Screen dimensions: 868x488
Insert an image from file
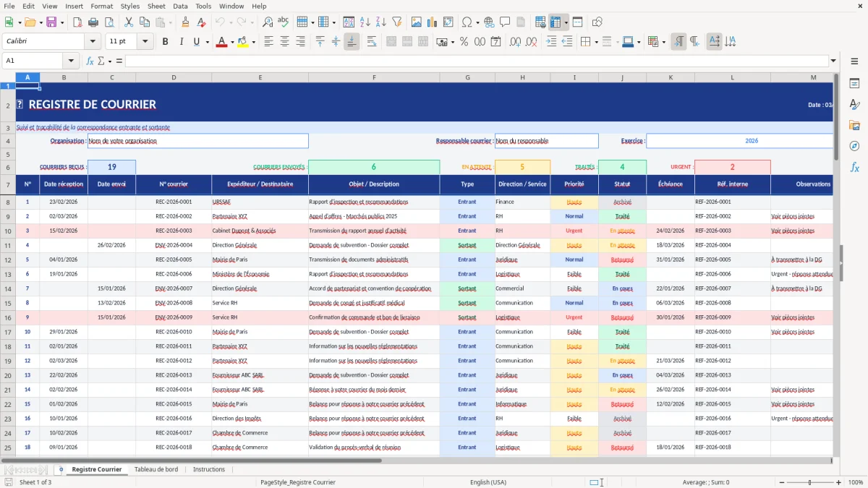(417, 21)
